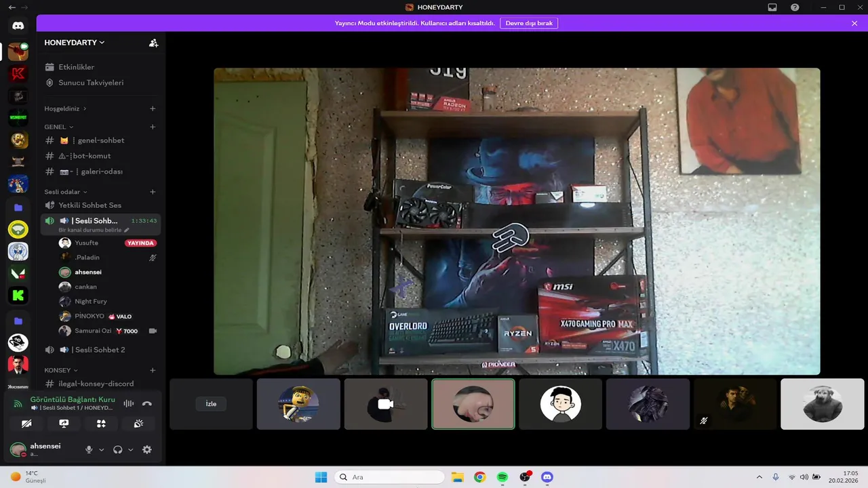Select the Sesli Sohbet 2 voice channel
The width and height of the screenshot is (868, 488).
100,350
